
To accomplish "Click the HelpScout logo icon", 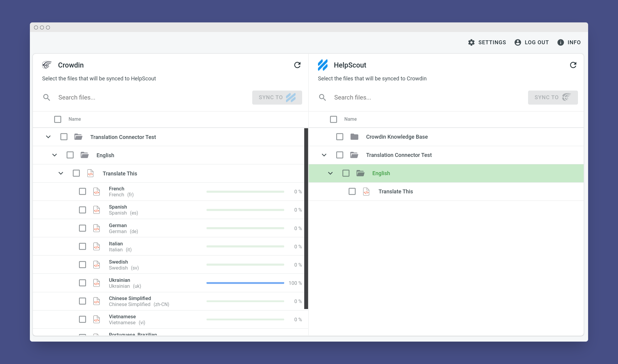I will coord(323,65).
